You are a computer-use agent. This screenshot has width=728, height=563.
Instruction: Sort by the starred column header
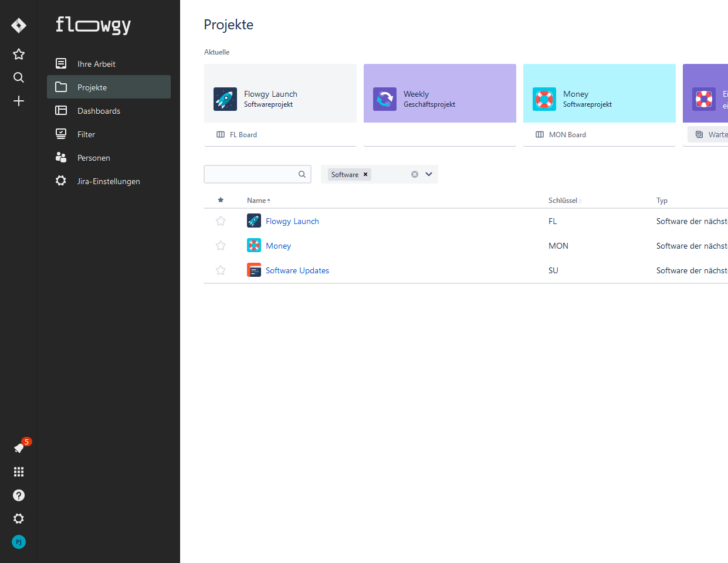click(x=221, y=200)
